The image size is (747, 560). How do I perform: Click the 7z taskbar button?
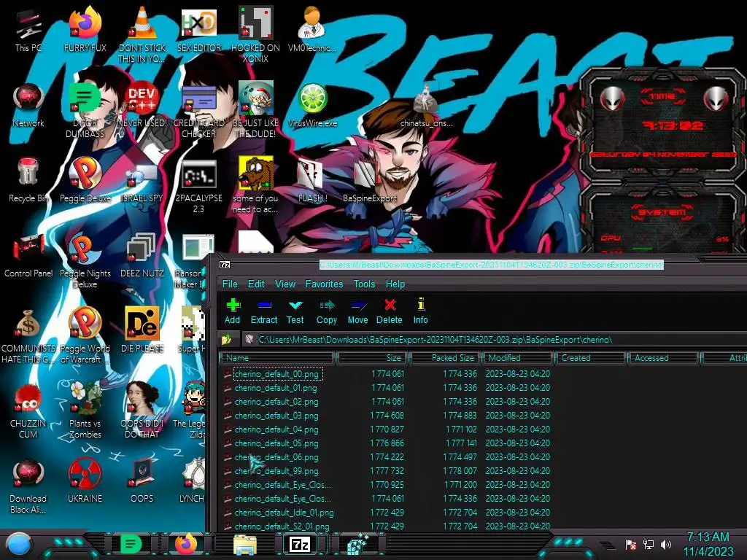(x=300, y=544)
